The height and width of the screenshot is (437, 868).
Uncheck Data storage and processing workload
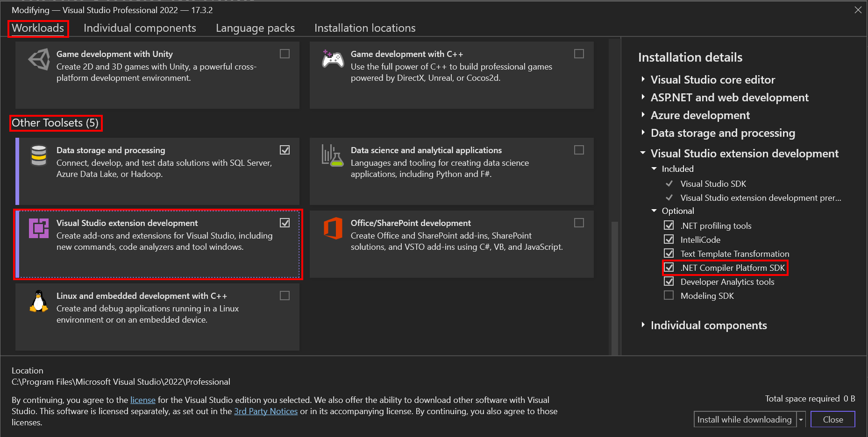[285, 150]
